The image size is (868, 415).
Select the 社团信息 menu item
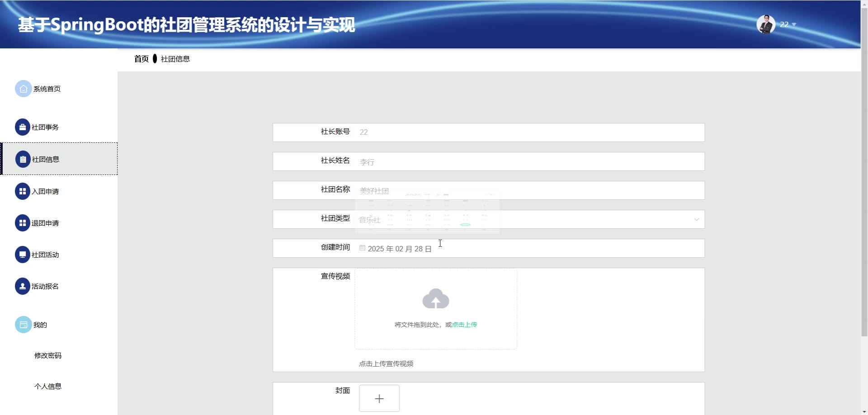click(x=59, y=159)
